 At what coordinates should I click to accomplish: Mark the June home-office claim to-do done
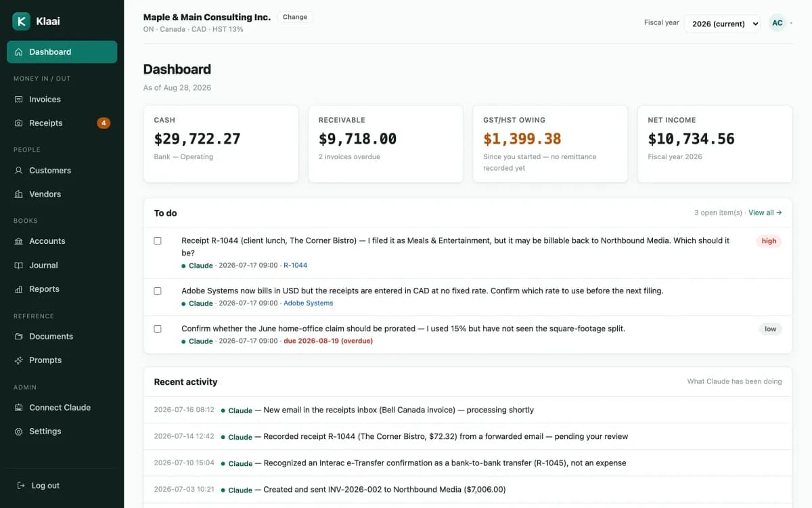pyautogui.click(x=158, y=329)
